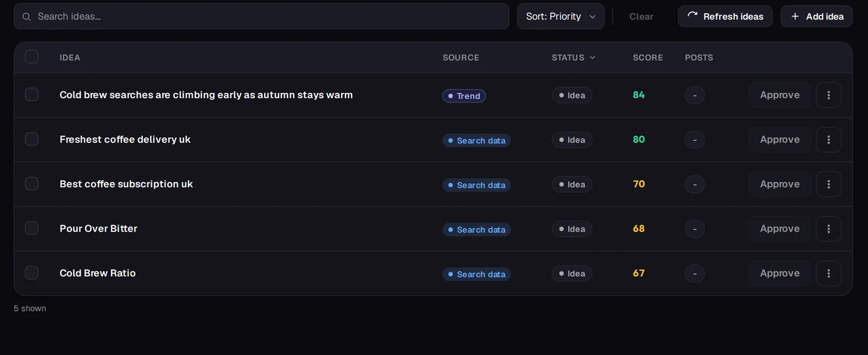Image resolution: width=868 pixels, height=355 pixels.
Task: Select the Pour Over Bitter checkbox
Action: coord(32,228)
